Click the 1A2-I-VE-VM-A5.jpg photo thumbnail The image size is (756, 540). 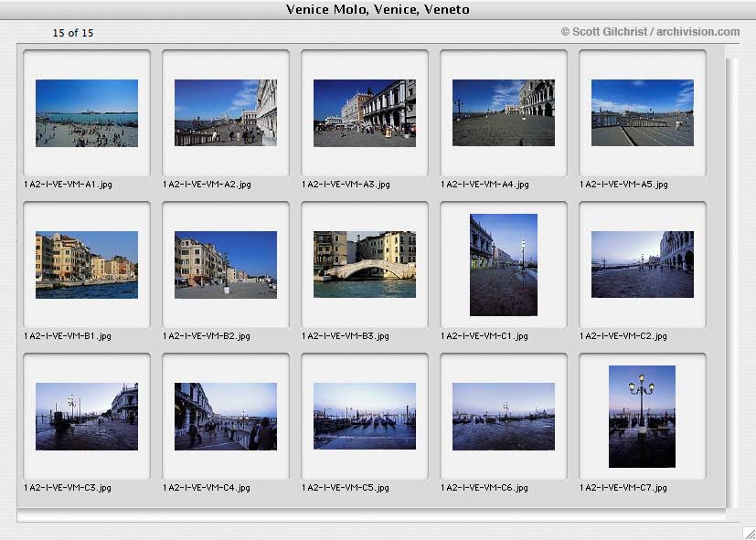pos(643,112)
